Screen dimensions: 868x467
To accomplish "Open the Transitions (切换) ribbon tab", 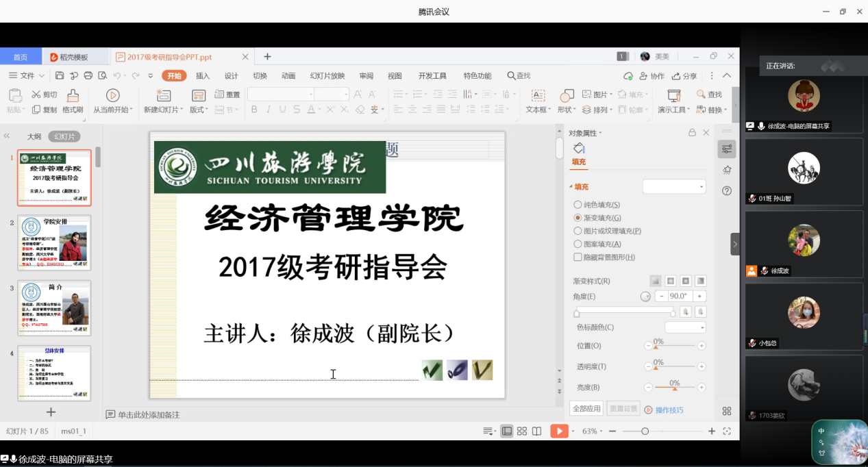I will (260, 76).
